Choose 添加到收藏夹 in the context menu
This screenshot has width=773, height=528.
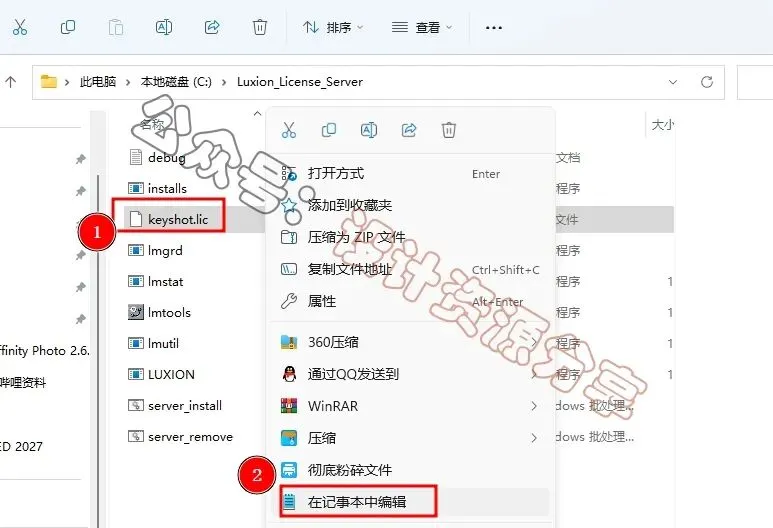[411, 205]
